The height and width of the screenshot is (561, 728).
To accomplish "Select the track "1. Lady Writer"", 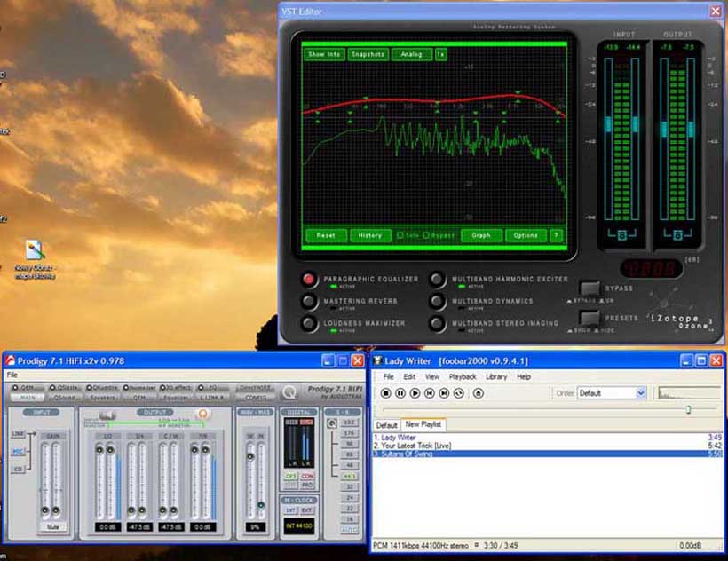I will tap(548, 437).
